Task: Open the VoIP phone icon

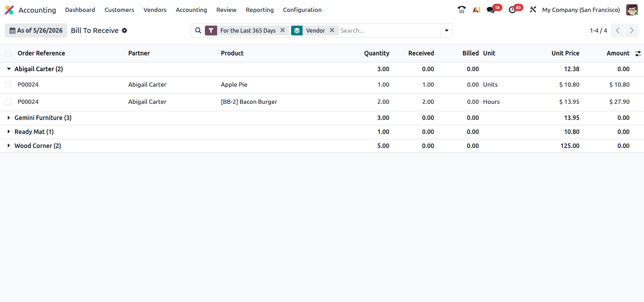Action: pyautogui.click(x=462, y=10)
